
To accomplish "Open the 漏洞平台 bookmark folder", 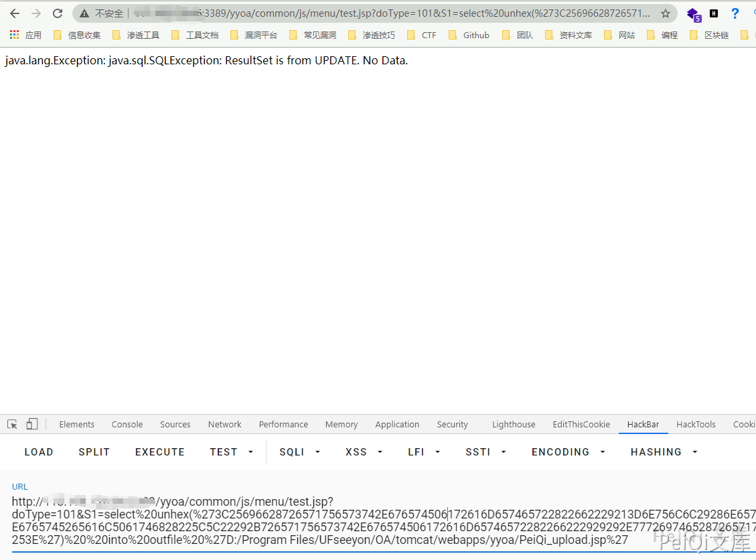I will point(254,35).
